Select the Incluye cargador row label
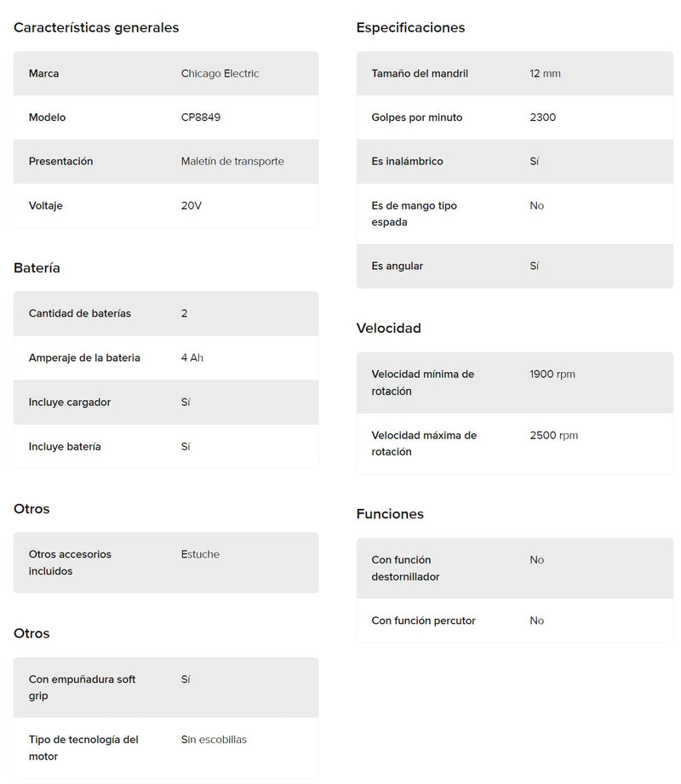681x784 pixels. point(70,402)
